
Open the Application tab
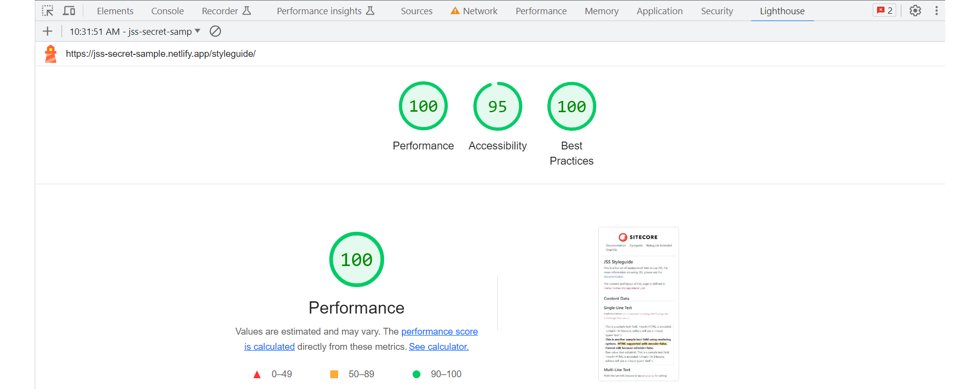660,11
